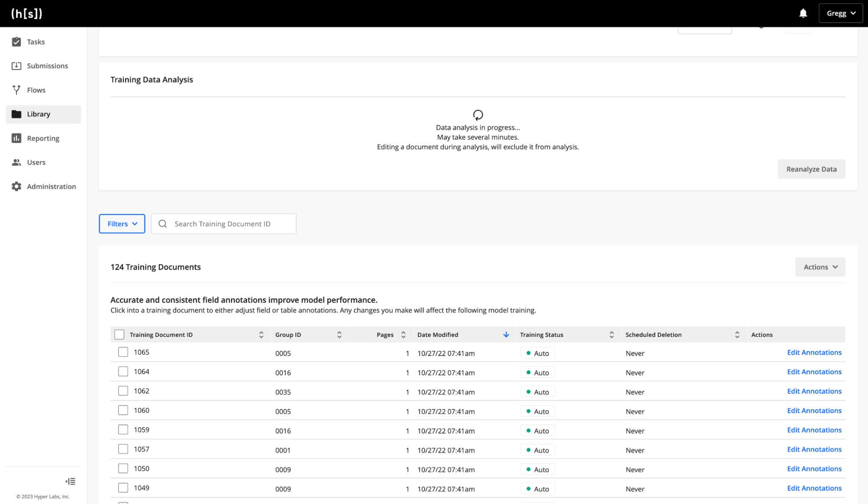Click the Submissions sidebar icon
868x504 pixels.
pyautogui.click(x=16, y=66)
